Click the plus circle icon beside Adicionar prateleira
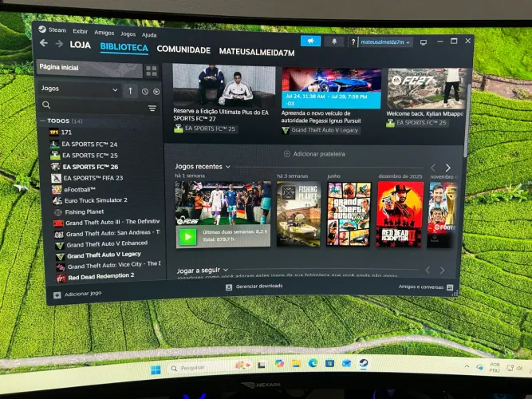The height and width of the screenshot is (399, 532). (x=286, y=154)
